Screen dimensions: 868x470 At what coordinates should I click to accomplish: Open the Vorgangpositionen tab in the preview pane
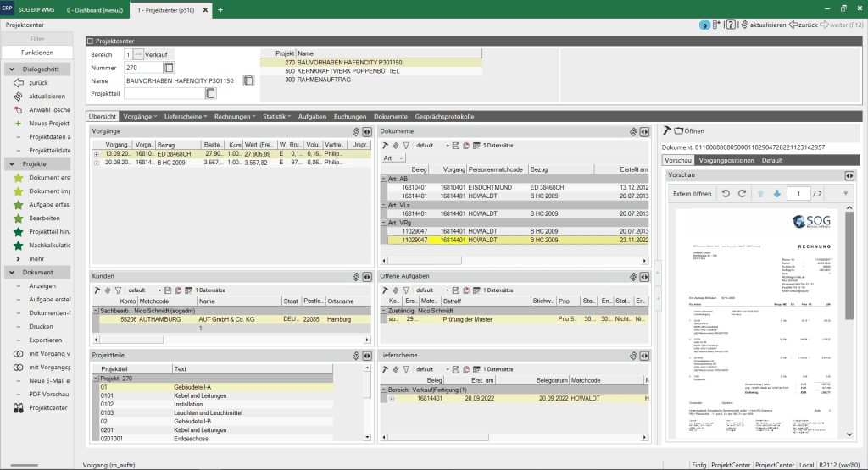[726, 160]
